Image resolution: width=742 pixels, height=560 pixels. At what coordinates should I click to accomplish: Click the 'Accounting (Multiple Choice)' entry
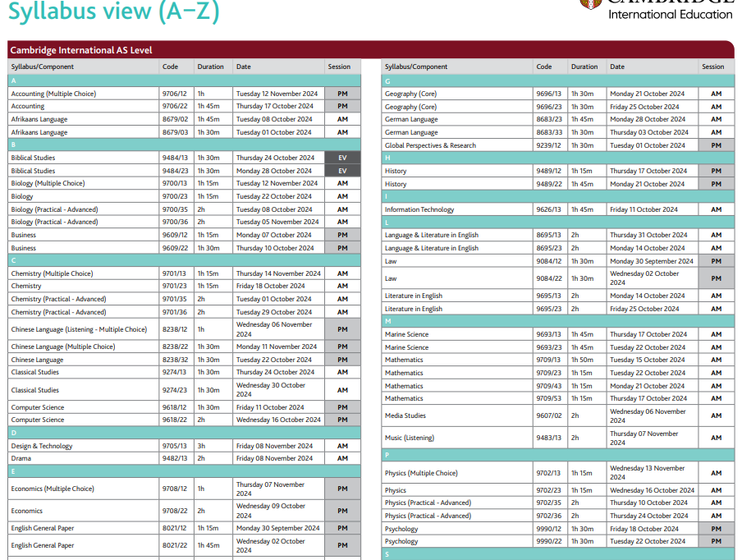53,94
